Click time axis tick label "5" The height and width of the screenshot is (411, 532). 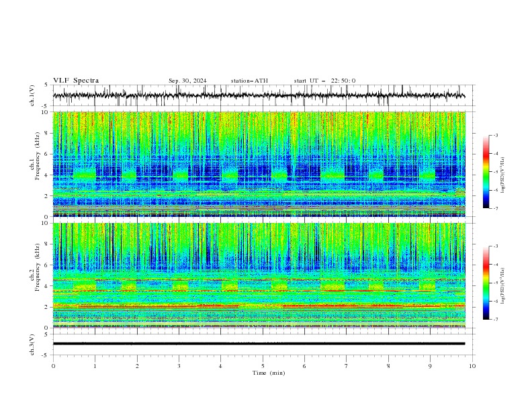pos(263,366)
